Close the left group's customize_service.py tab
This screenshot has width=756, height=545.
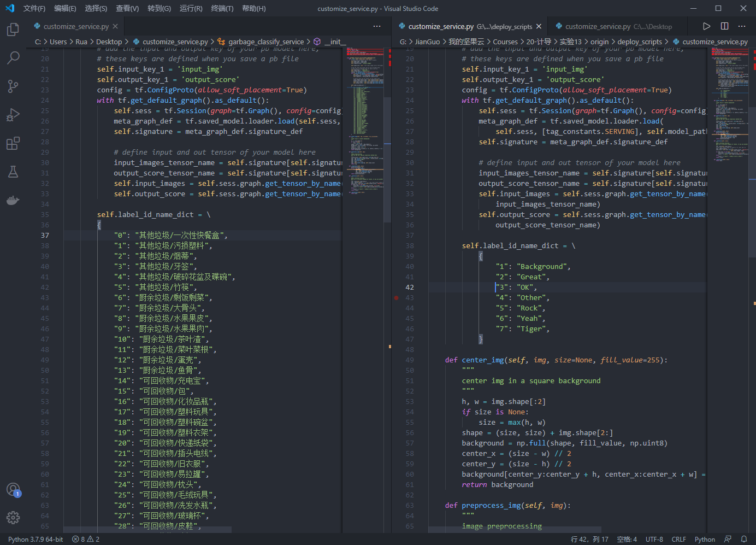(x=115, y=26)
